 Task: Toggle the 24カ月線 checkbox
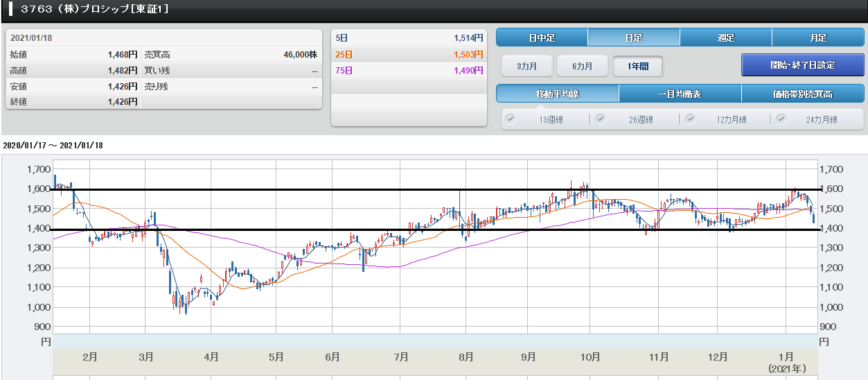[781, 119]
